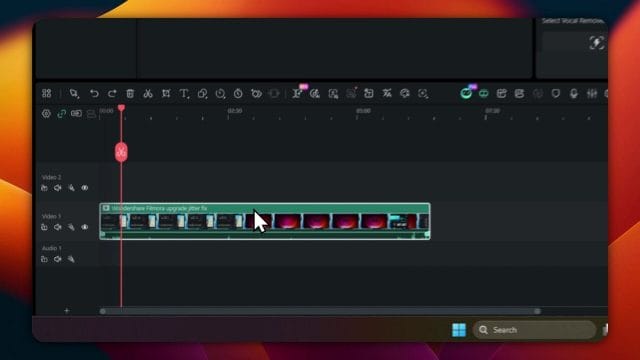This screenshot has width=640, height=360.
Task: Record voiceover with the microphone icon
Action: 573,93
